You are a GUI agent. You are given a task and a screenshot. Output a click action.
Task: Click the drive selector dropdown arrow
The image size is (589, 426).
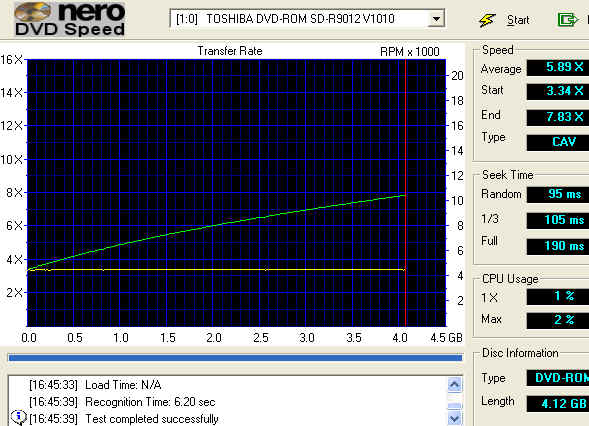[x=436, y=19]
